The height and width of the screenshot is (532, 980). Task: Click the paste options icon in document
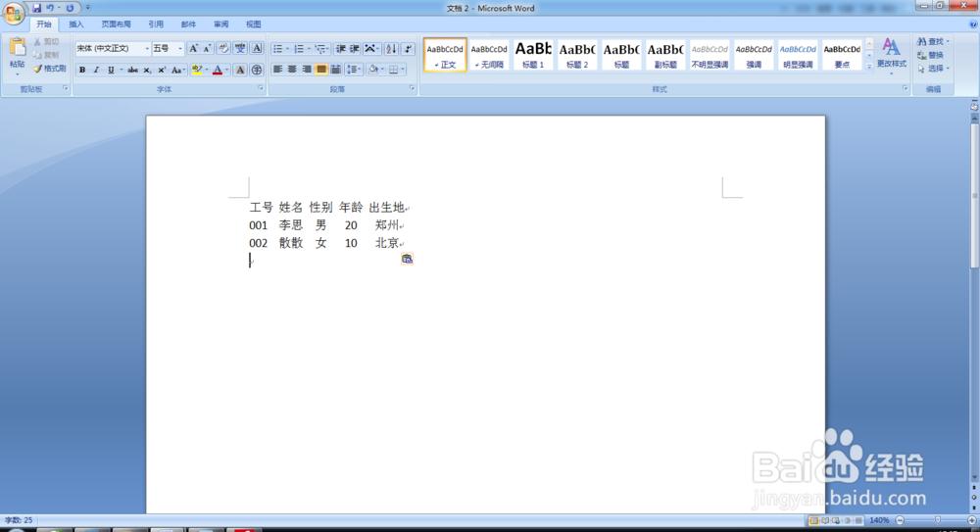tap(407, 259)
